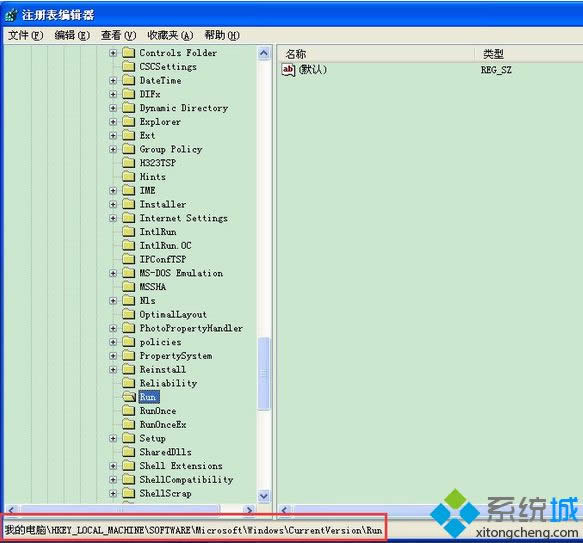Click the tree horizontal scroll left arrow
This screenshot has height=543, width=583.
coord(11,510)
